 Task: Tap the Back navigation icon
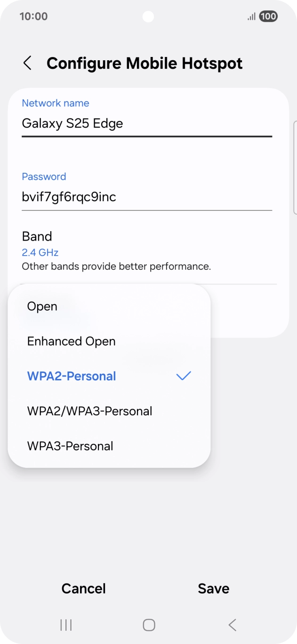[232, 625]
